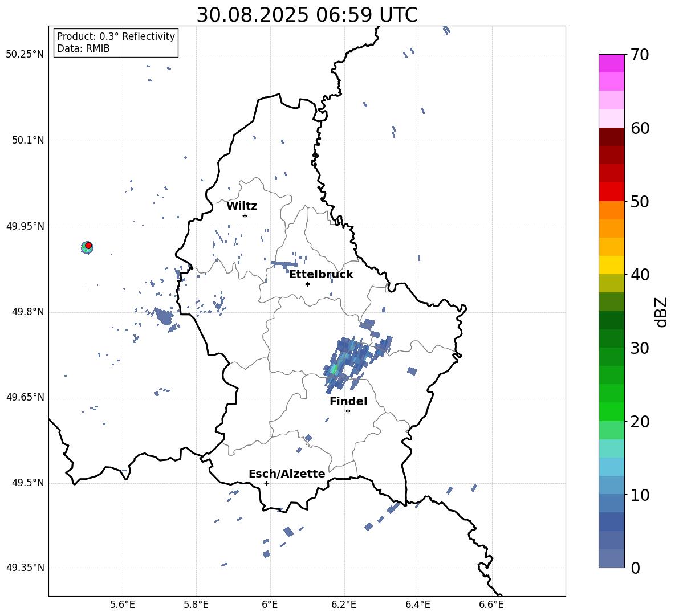
Task: Click the 50.25°N latitude label
Action: point(25,55)
